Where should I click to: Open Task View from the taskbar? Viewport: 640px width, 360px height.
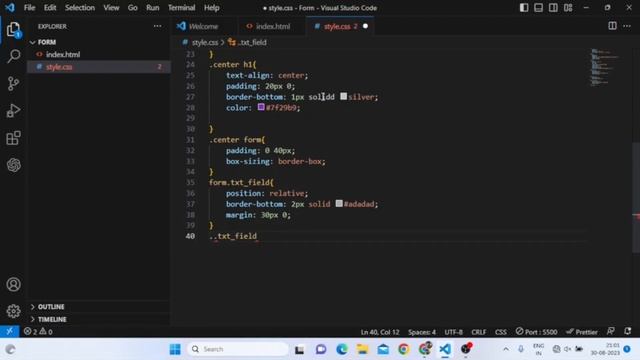pyautogui.click(x=300, y=349)
